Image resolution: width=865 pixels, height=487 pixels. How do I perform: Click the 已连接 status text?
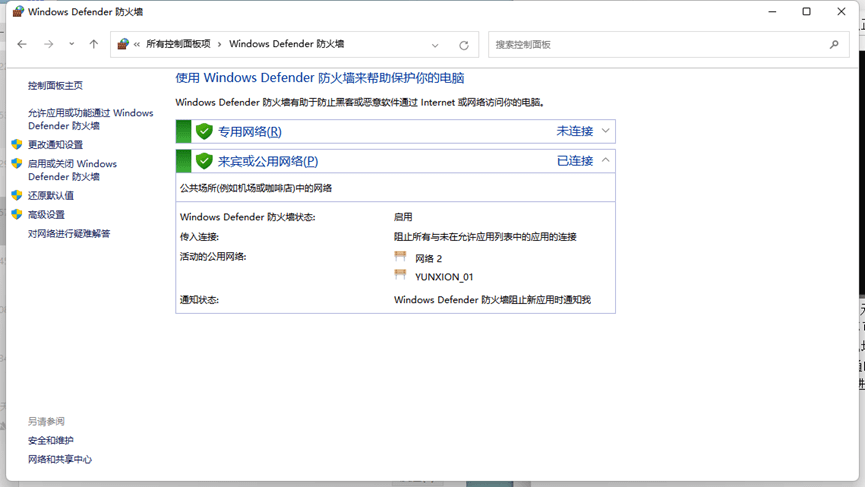(x=574, y=161)
